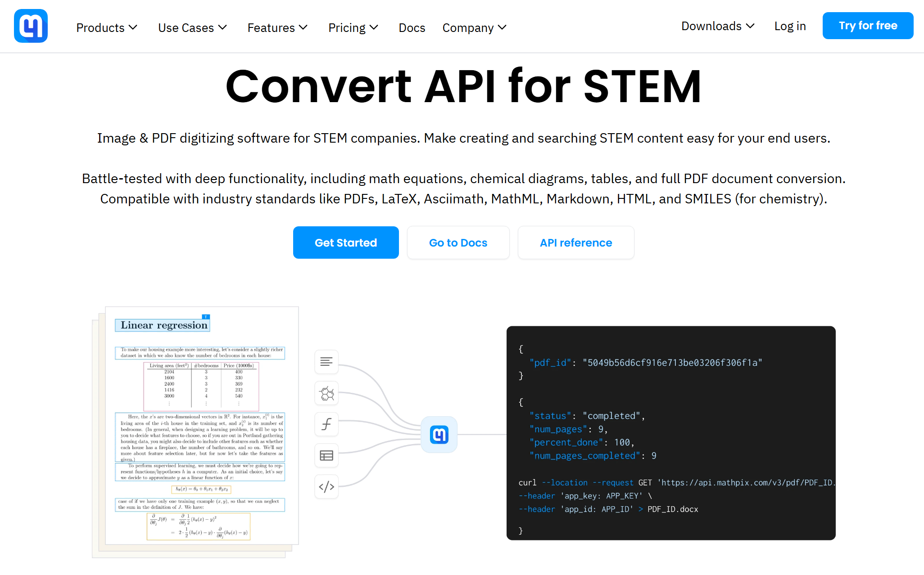Expand the Pricing menu
Image resolution: width=924 pixels, height=575 pixels.
click(x=353, y=27)
